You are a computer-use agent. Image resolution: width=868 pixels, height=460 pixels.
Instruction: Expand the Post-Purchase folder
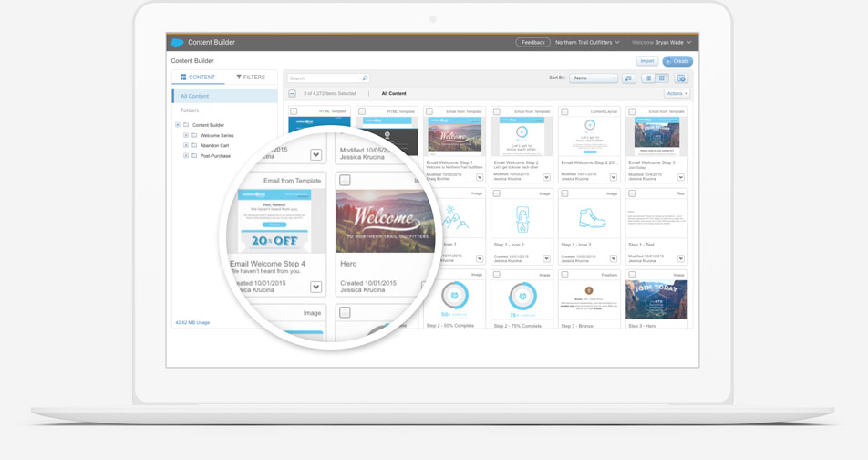186,155
